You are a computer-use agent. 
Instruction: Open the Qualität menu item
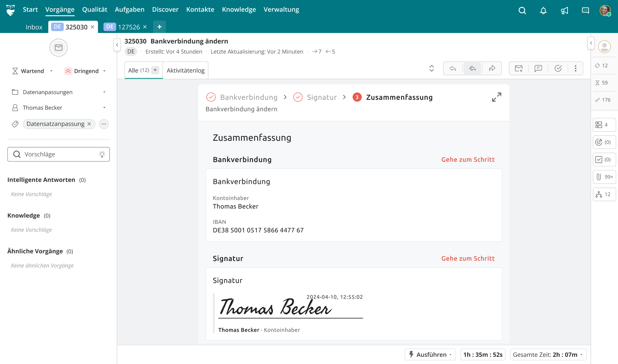point(95,10)
